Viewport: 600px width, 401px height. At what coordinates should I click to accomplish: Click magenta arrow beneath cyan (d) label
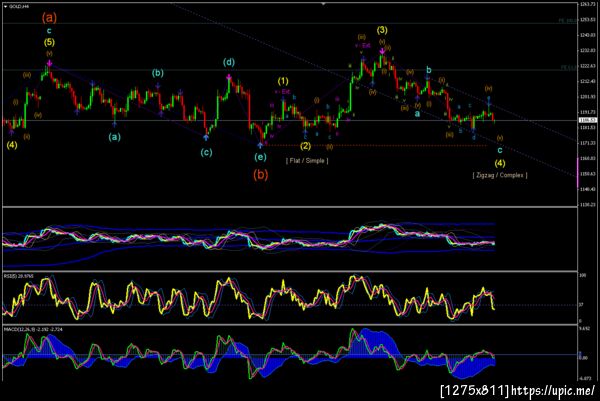coord(229,77)
